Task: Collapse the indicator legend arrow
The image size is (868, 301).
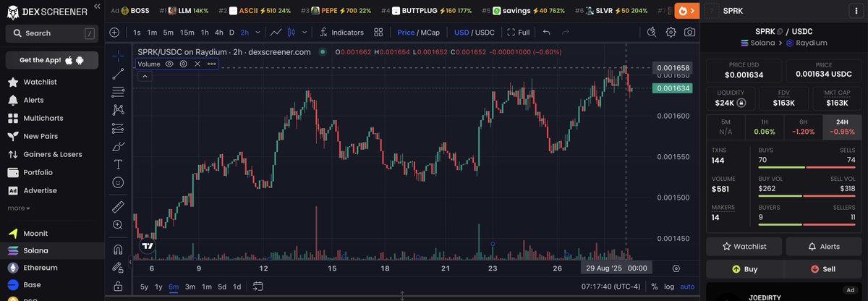Action: 145,76
